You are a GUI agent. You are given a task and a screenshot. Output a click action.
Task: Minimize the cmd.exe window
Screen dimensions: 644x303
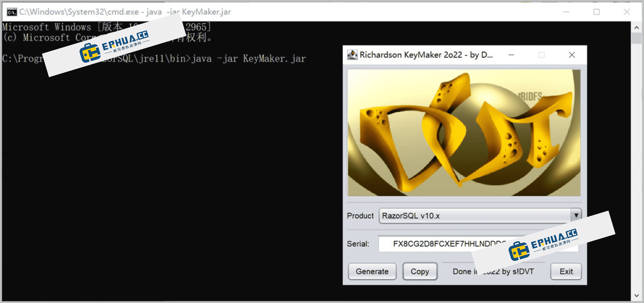click(x=566, y=12)
